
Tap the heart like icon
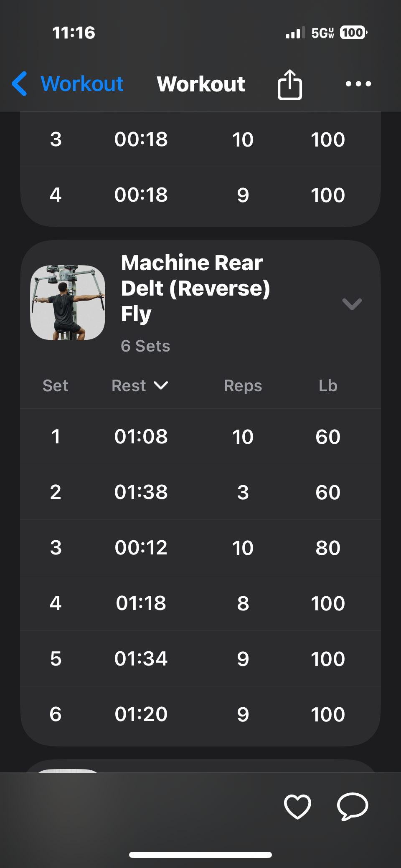297,806
